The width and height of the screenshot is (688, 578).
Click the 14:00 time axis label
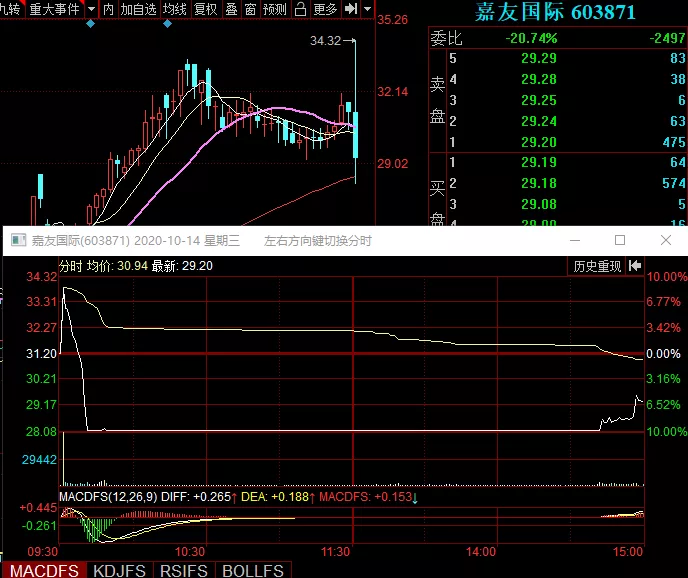coord(481,552)
